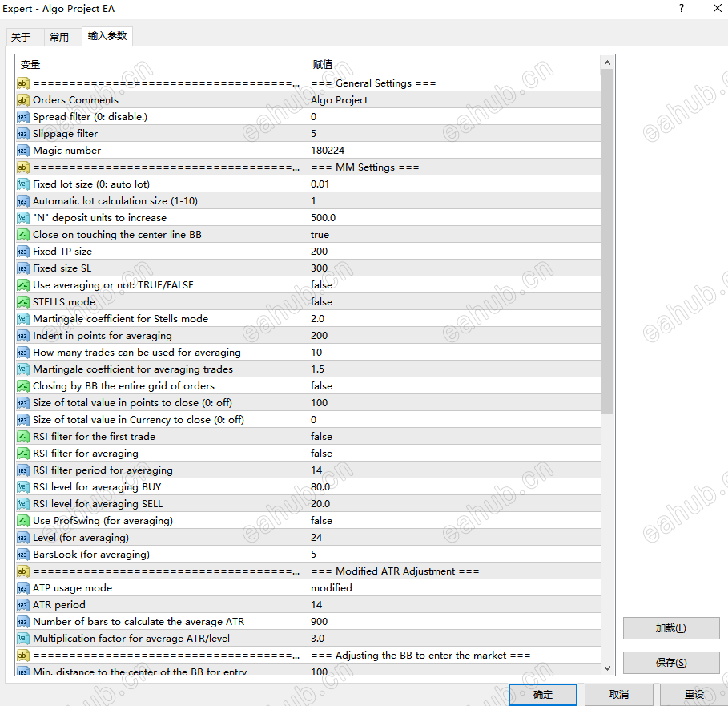Click the scrollbar down arrow

point(607,668)
